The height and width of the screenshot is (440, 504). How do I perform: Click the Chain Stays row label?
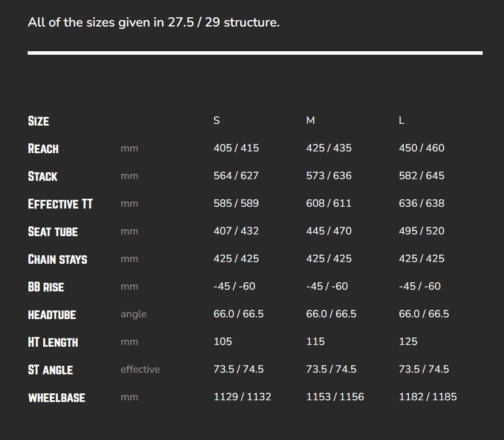point(58,259)
